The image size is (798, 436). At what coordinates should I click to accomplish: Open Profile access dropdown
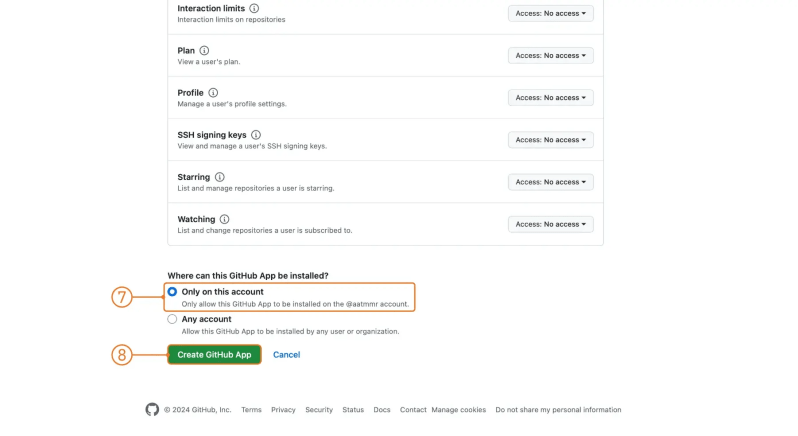pyautogui.click(x=551, y=98)
